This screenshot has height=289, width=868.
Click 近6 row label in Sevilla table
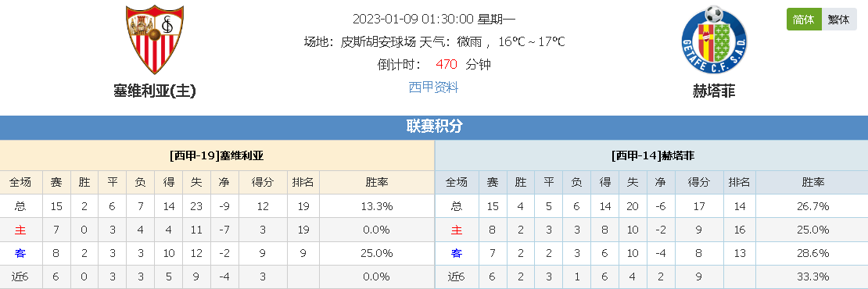click(x=20, y=277)
